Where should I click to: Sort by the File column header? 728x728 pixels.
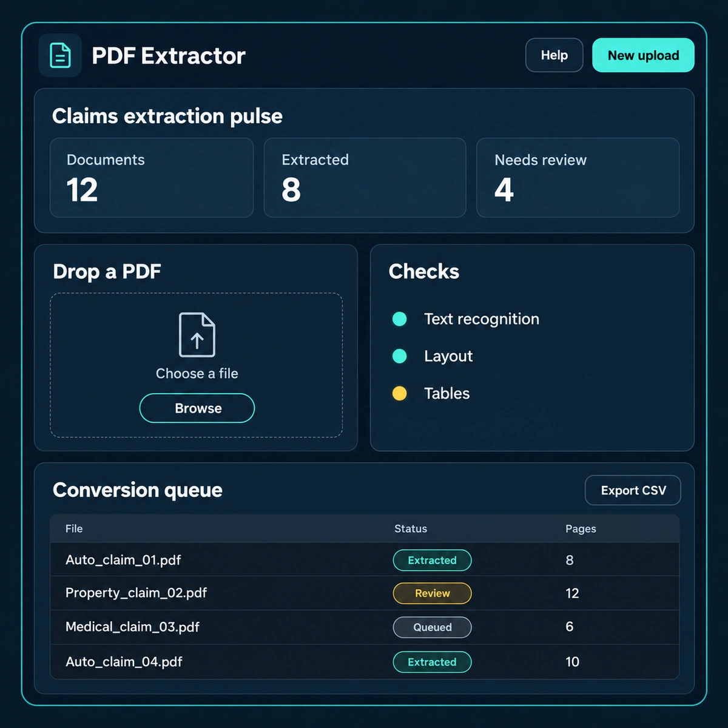[x=74, y=528]
